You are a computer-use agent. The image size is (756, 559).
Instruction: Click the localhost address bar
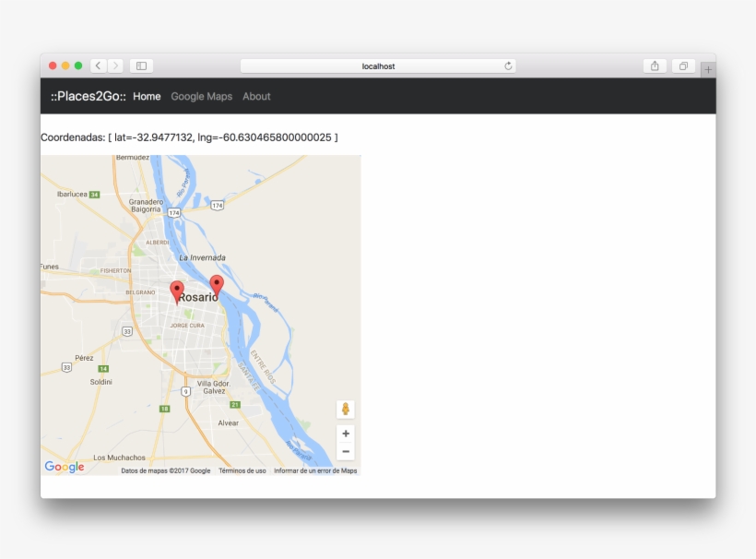(x=378, y=66)
